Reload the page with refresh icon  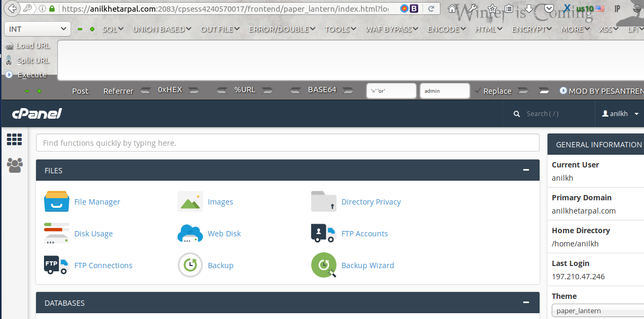pyautogui.click(x=431, y=8)
